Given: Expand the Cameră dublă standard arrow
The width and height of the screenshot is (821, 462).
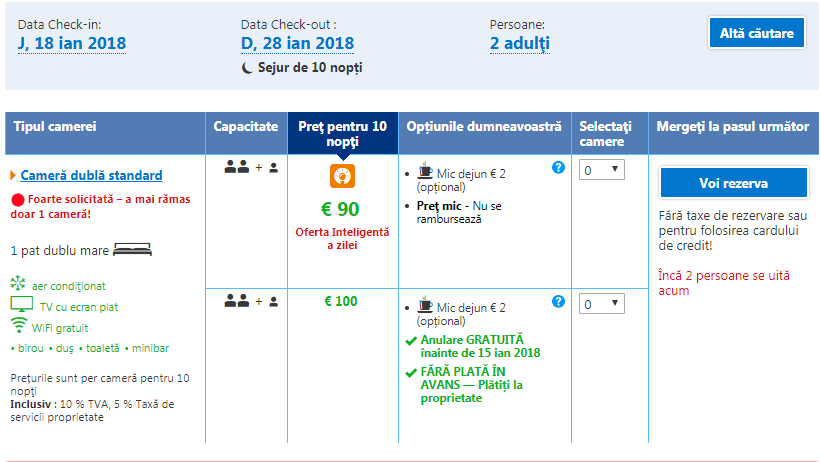Looking at the screenshot, I should click(x=13, y=176).
